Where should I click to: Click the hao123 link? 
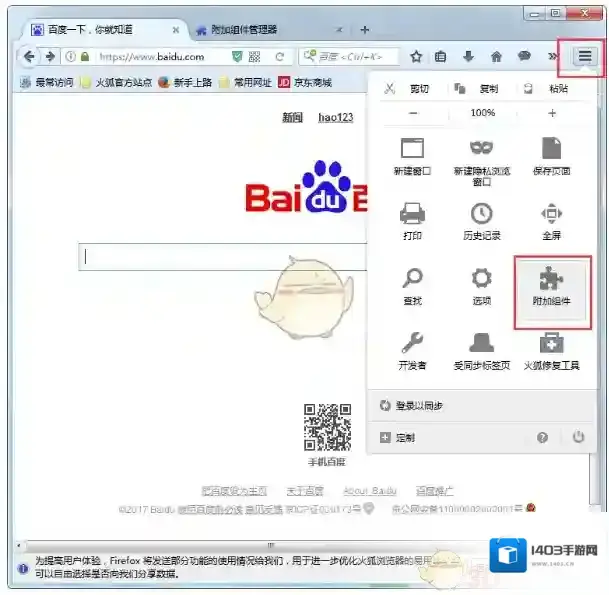[336, 117]
